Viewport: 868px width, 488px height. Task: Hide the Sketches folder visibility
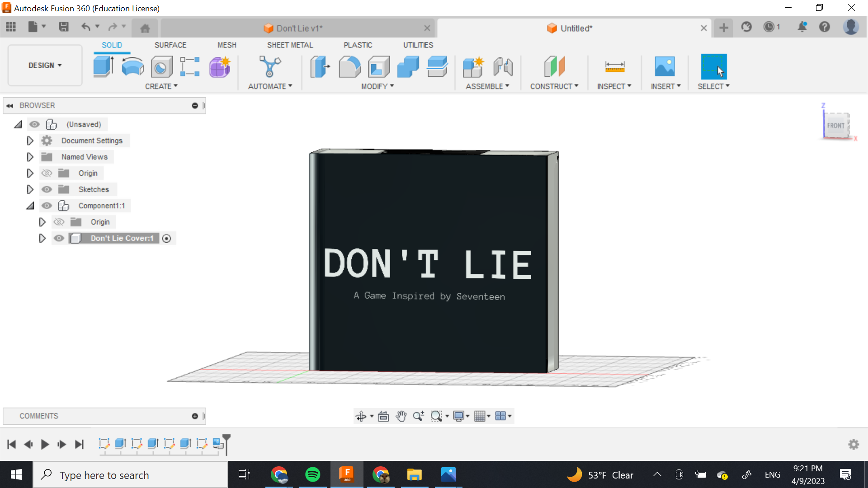47,189
